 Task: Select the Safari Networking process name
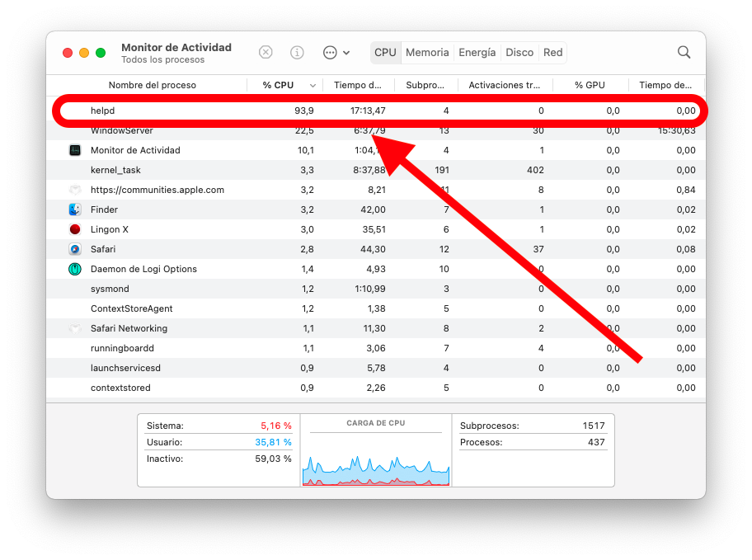129,329
